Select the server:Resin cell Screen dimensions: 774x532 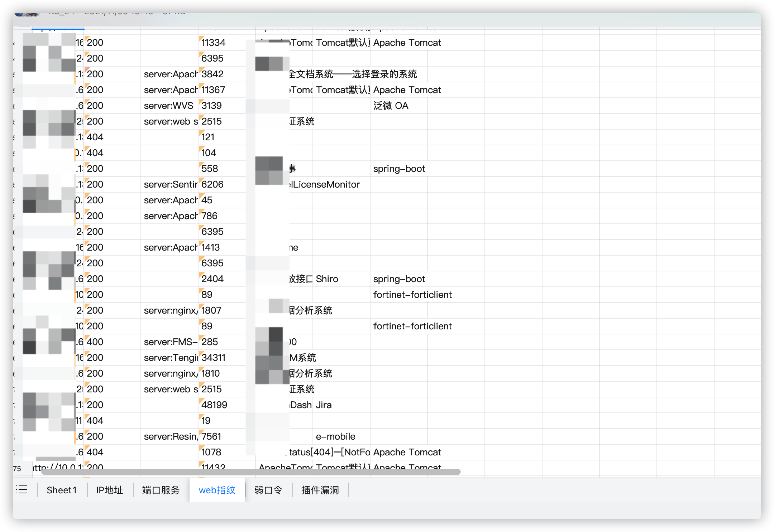point(170,436)
